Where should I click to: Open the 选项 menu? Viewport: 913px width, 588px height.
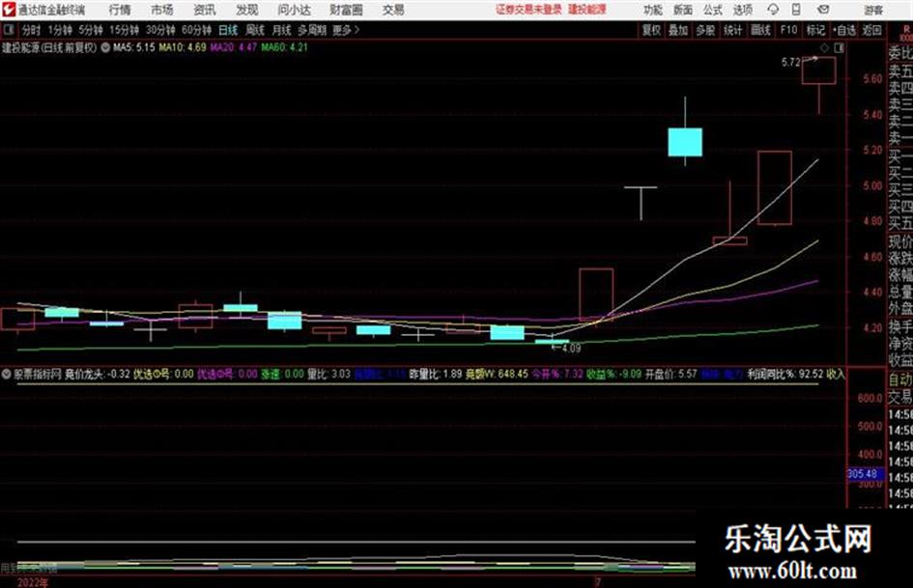(742, 10)
